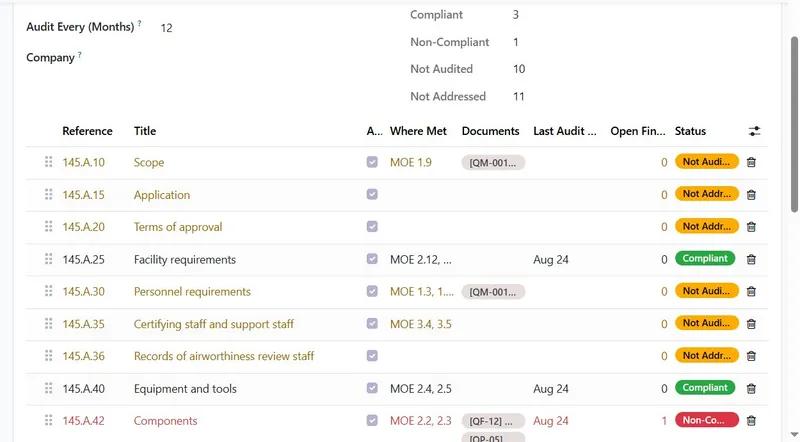Sort by the Where Met column header

click(x=418, y=131)
